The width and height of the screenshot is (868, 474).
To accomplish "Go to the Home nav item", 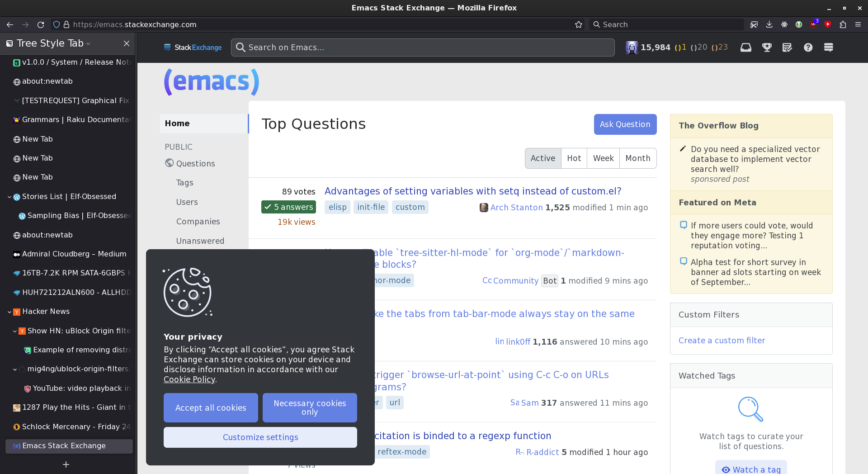I will pyautogui.click(x=204, y=123).
